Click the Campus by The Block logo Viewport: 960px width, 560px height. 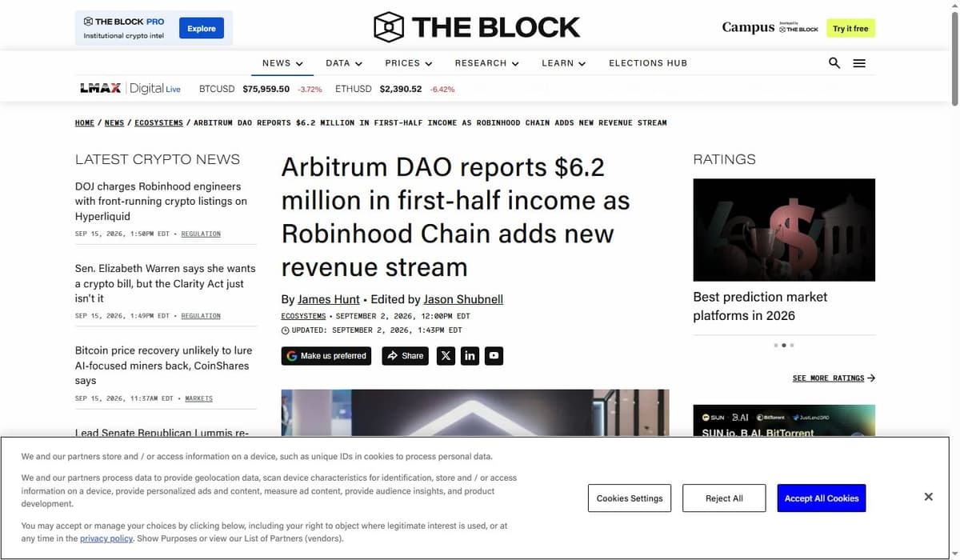(x=770, y=27)
